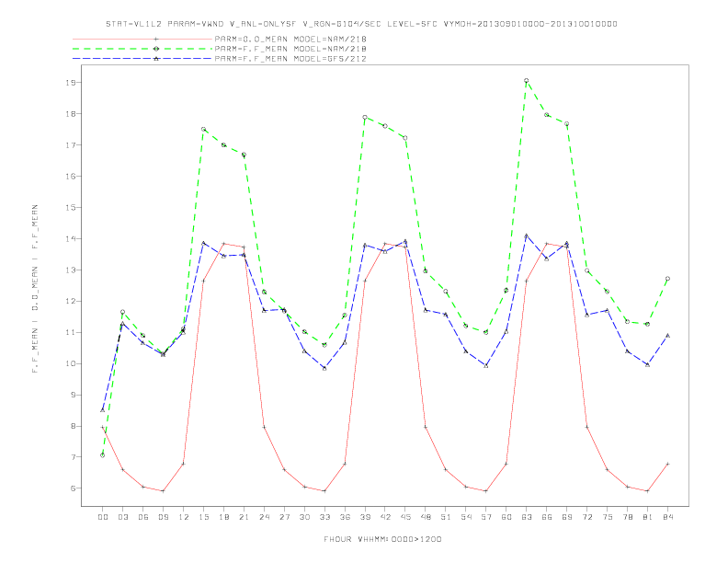Click the x-axis tick label 00
The image size is (728, 563).
coord(103,517)
